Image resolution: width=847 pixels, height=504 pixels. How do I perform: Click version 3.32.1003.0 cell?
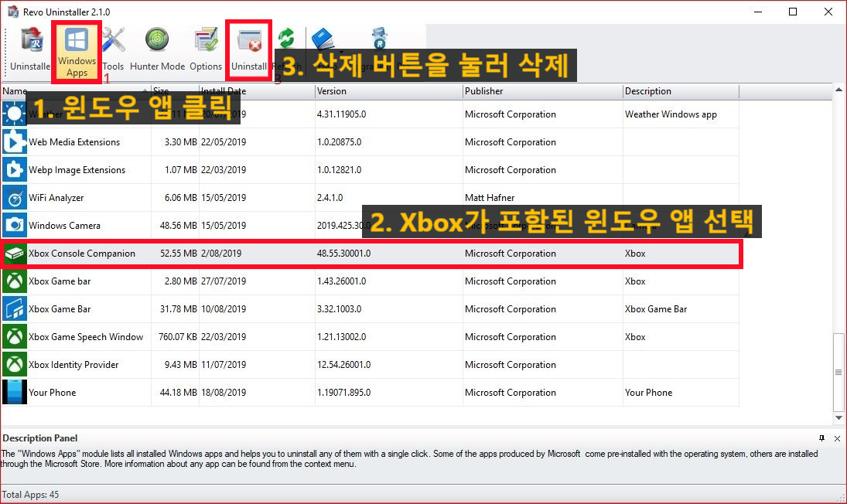[340, 308]
